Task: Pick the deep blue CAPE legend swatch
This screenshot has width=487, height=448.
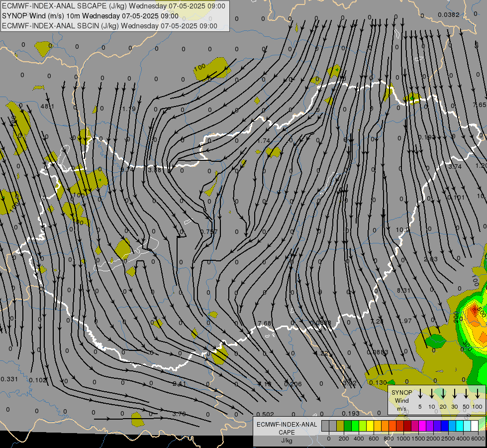Action: [445, 426]
